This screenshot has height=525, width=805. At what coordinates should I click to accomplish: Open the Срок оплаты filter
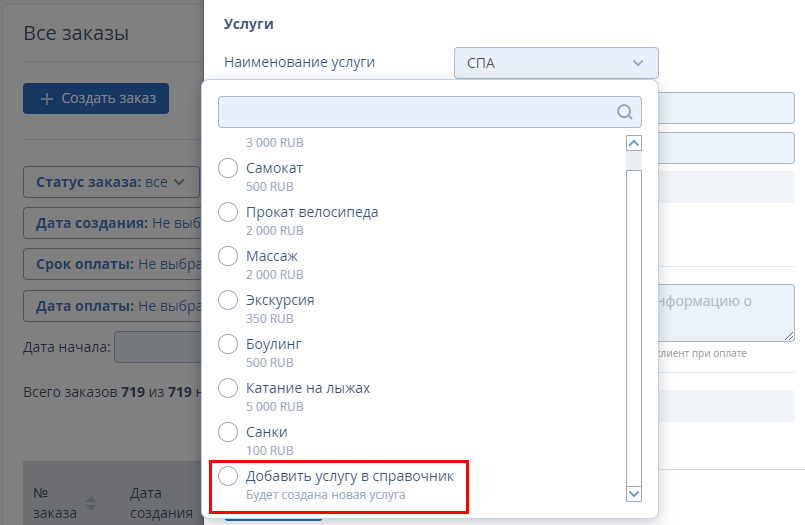coord(113,264)
